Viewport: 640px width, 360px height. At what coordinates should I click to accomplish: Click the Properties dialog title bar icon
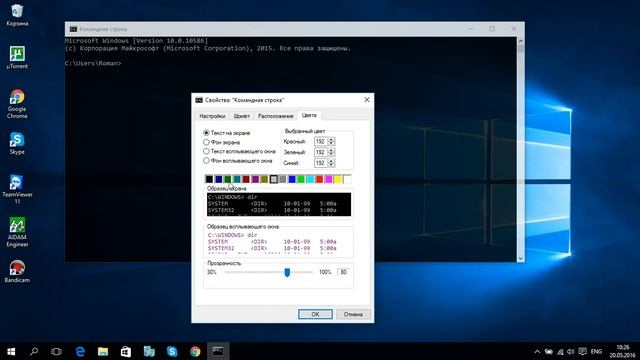coord(199,100)
